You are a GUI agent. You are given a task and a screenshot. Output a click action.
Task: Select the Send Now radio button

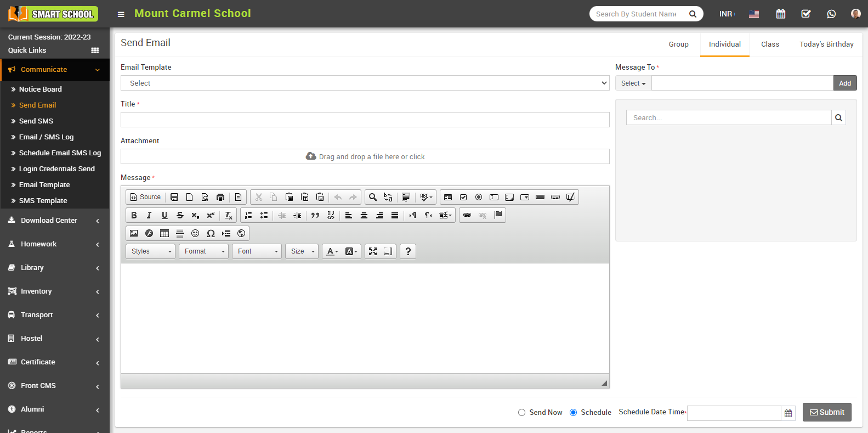521,413
